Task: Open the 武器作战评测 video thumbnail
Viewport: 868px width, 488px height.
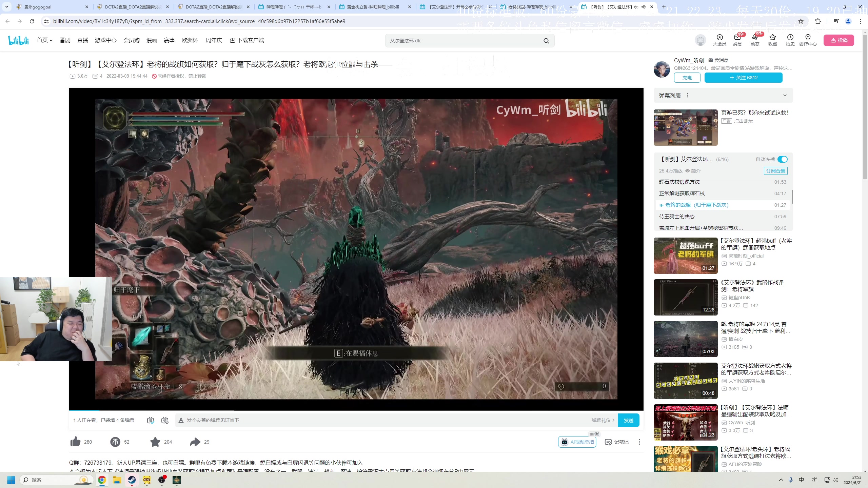Action: 686,297
